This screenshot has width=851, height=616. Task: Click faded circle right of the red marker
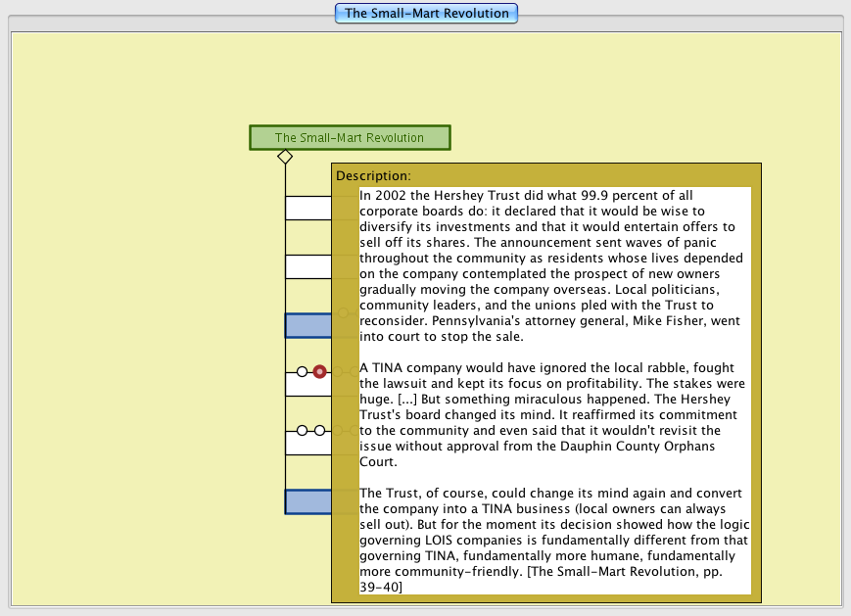coord(354,371)
